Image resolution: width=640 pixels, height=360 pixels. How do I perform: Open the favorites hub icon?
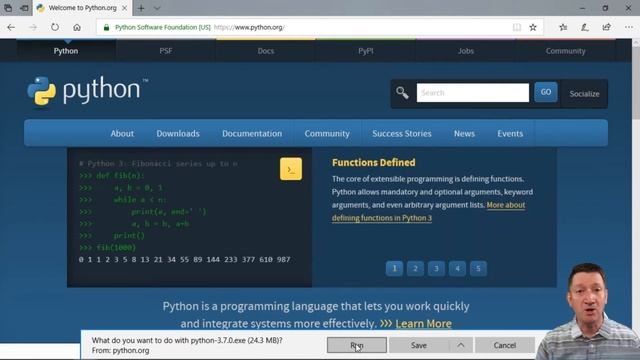coord(563,27)
